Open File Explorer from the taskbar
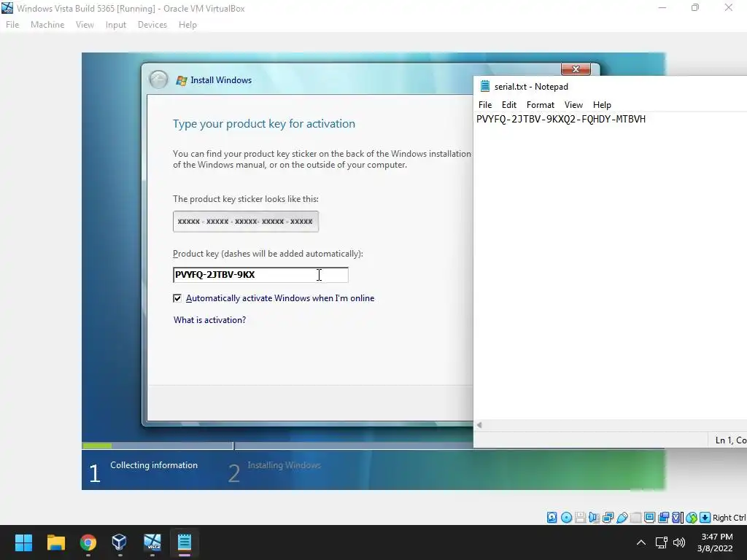This screenshot has height=560, width=747. pyautogui.click(x=55, y=542)
